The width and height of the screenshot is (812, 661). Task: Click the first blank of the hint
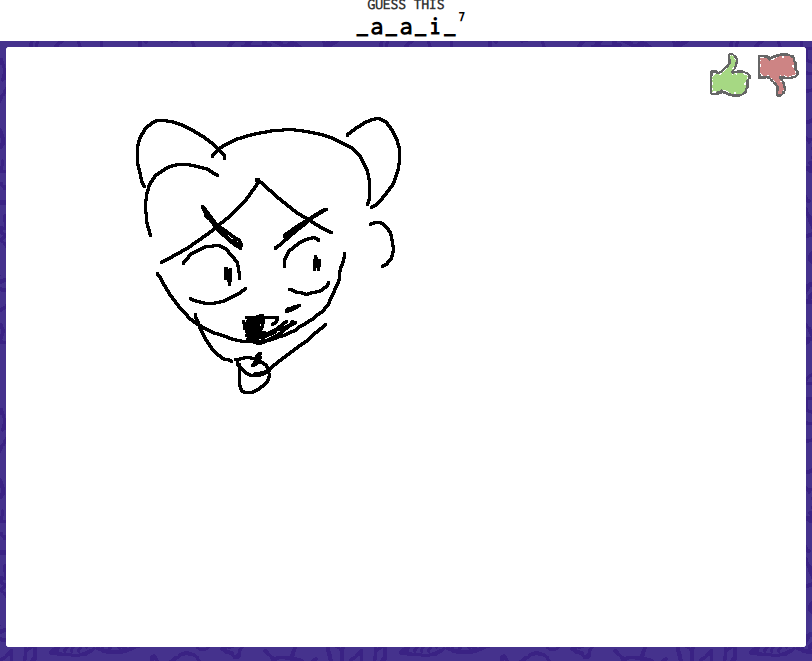point(362,28)
